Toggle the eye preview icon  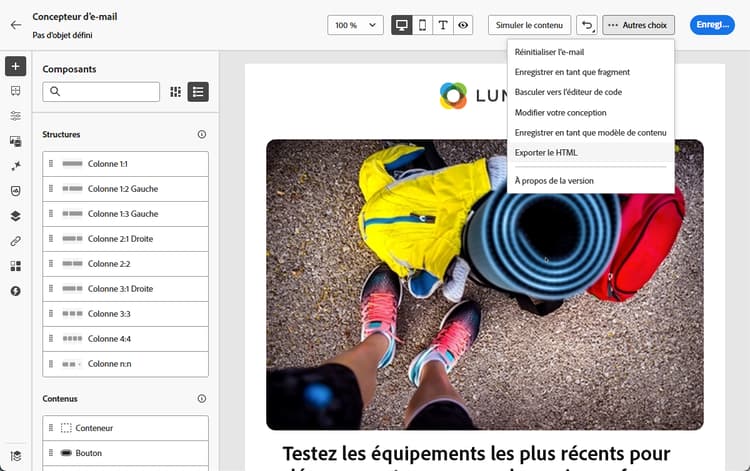tap(463, 25)
